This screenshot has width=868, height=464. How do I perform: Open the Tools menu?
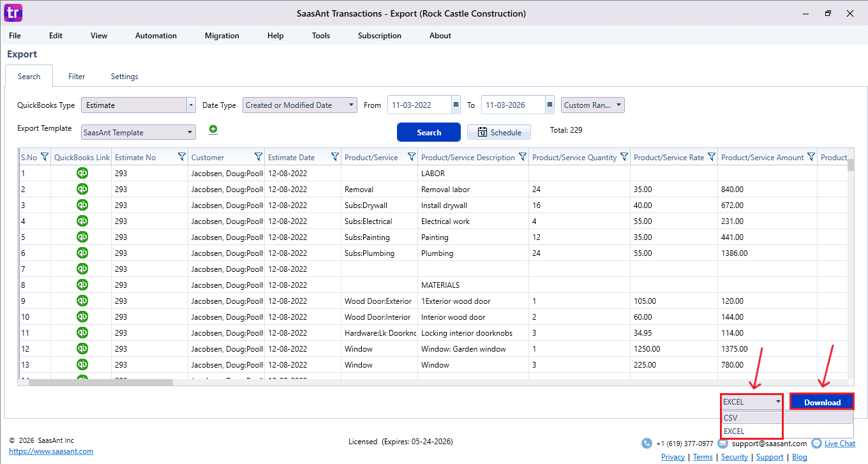point(320,36)
